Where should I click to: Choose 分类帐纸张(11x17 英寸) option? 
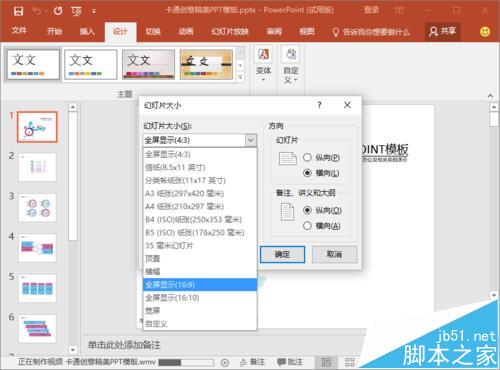tap(200, 180)
